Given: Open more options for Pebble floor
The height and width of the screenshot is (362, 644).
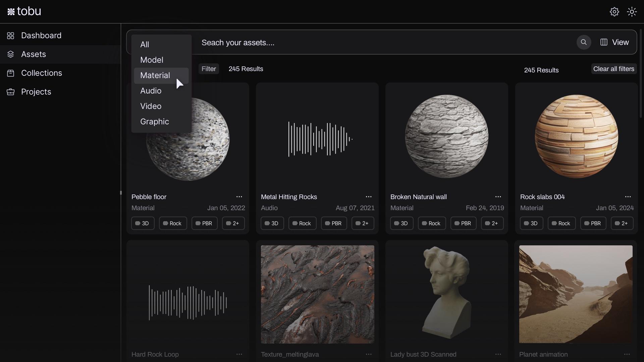Looking at the screenshot, I should 239,197.
